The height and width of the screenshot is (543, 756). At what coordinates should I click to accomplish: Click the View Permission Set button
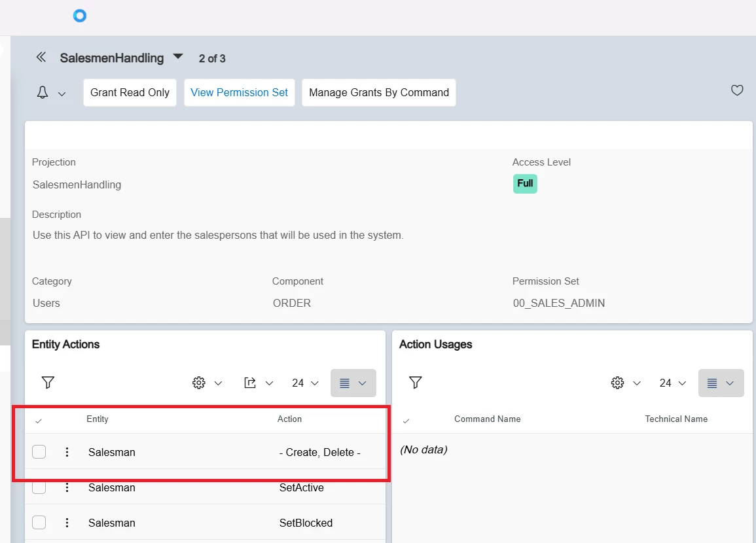coord(239,93)
